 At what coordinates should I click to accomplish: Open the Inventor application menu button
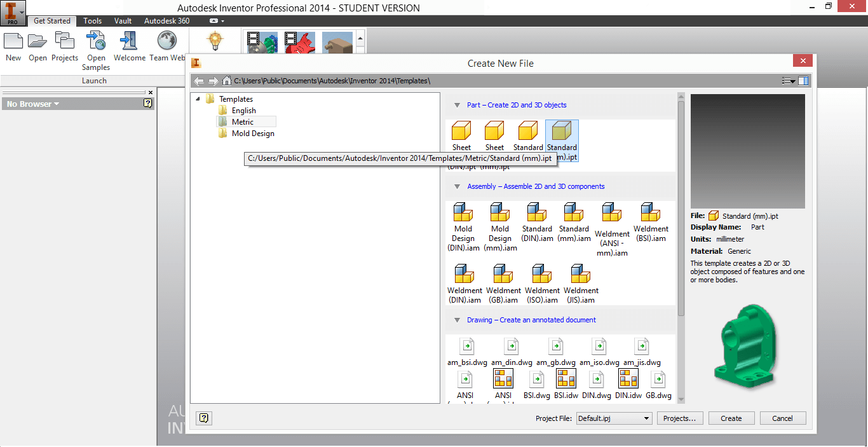13,12
